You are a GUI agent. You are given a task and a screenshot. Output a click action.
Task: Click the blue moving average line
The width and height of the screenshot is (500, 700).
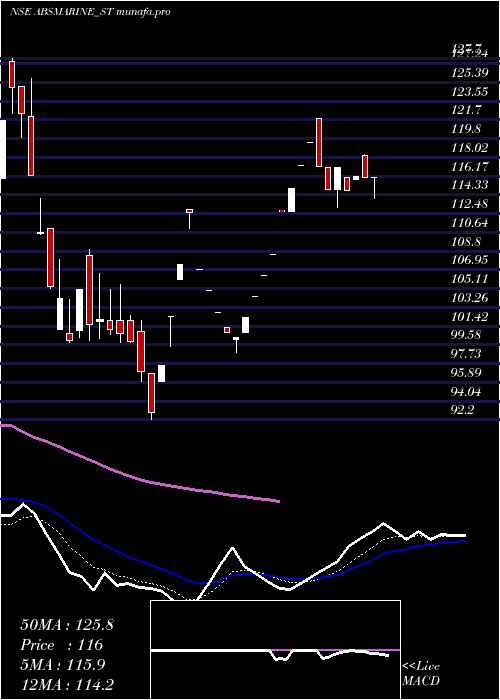(232, 574)
